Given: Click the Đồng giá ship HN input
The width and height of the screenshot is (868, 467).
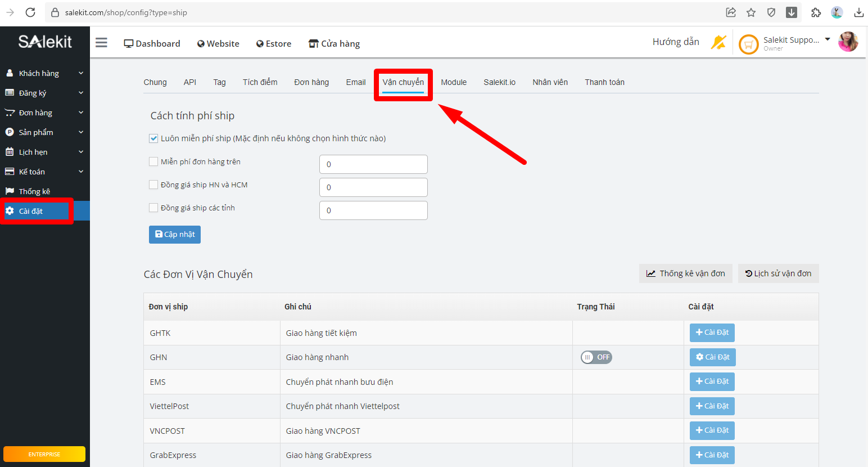Looking at the screenshot, I should pos(373,187).
